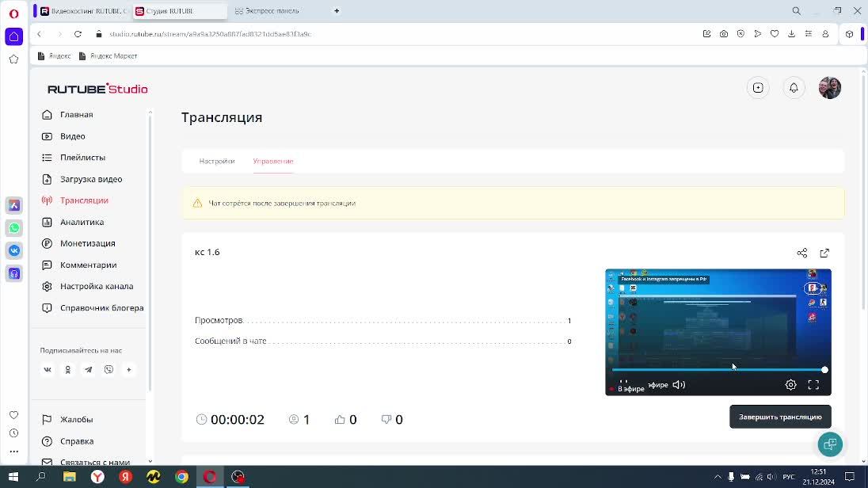Pause the stream preview player

click(623, 382)
